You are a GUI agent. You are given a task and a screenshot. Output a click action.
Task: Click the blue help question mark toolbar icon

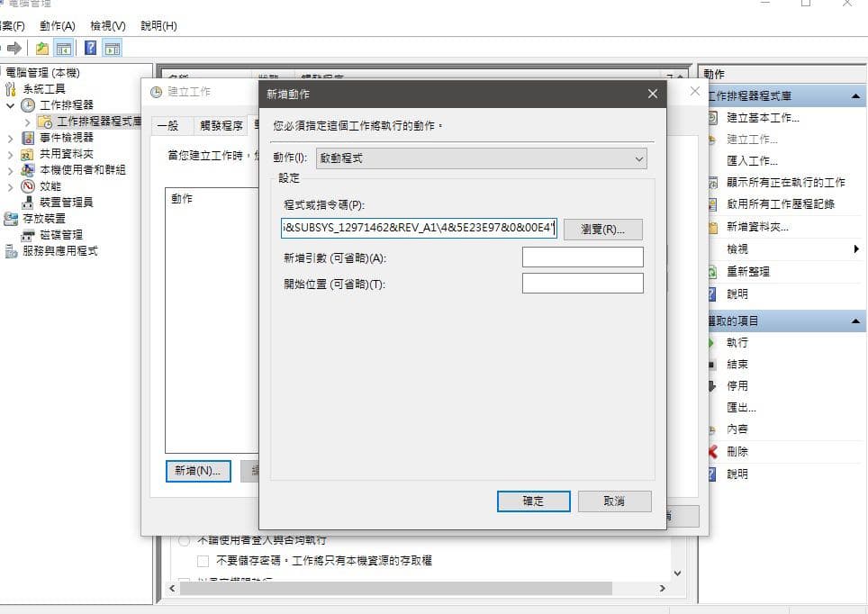(x=91, y=49)
